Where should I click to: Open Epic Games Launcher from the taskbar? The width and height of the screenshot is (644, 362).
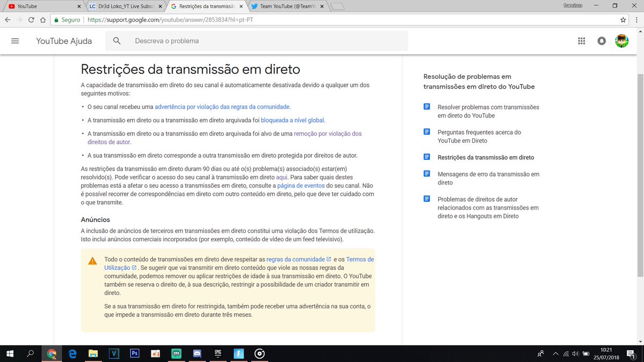coord(218,353)
